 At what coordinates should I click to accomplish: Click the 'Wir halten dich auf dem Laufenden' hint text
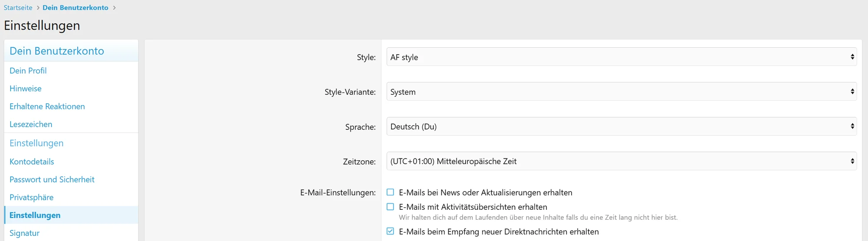(x=538, y=218)
